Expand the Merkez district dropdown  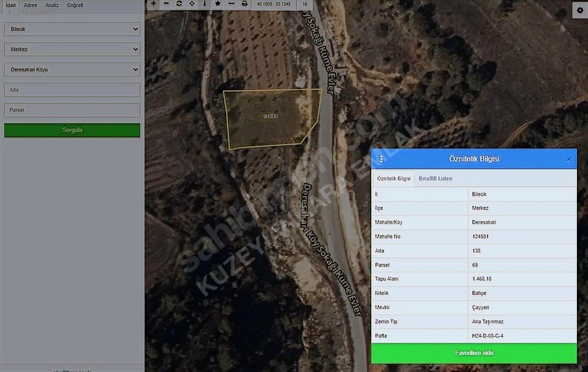pos(72,49)
